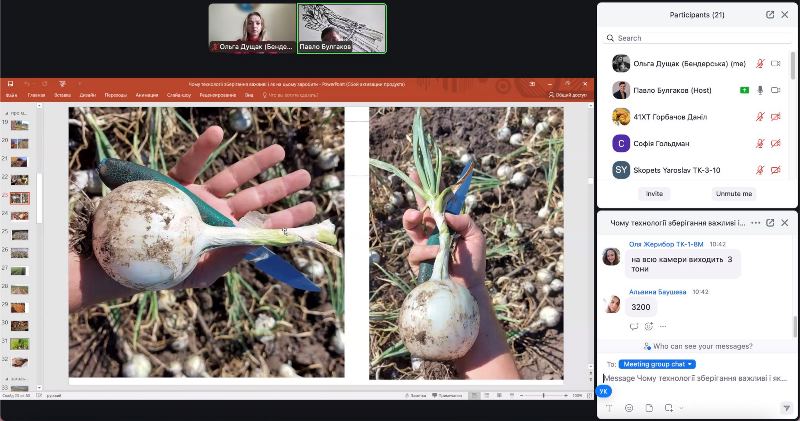The width and height of the screenshot is (800, 421).
Task: Click the Invite button
Action: point(655,194)
